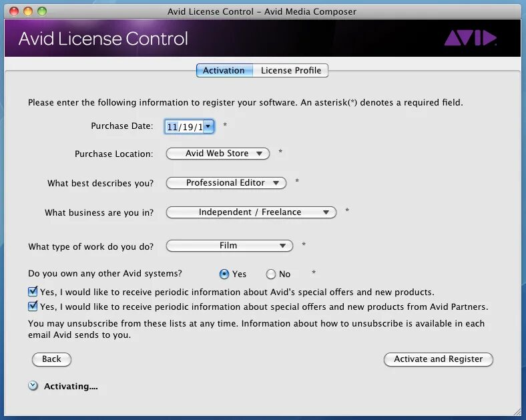Open the Purchase Date picker arrow

coord(208,126)
